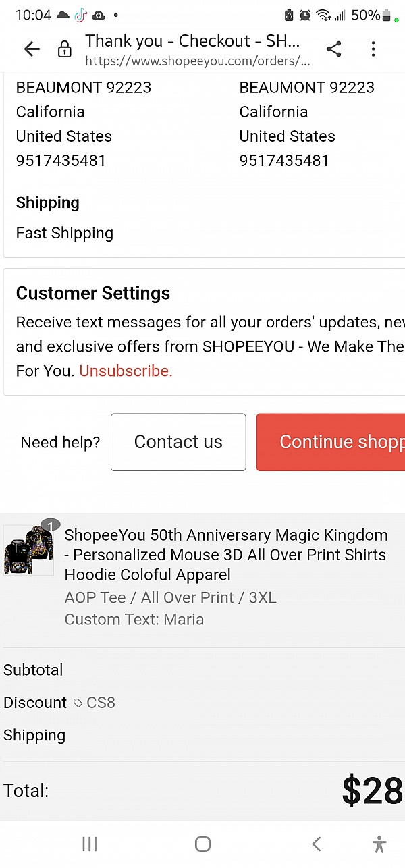Open the browser overflow menu
Image resolution: width=405 pixels, height=868 pixels.
[373, 49]
